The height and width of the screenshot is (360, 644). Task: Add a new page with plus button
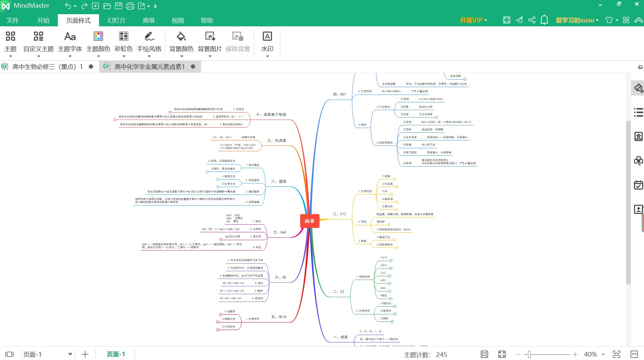(85, 354)
